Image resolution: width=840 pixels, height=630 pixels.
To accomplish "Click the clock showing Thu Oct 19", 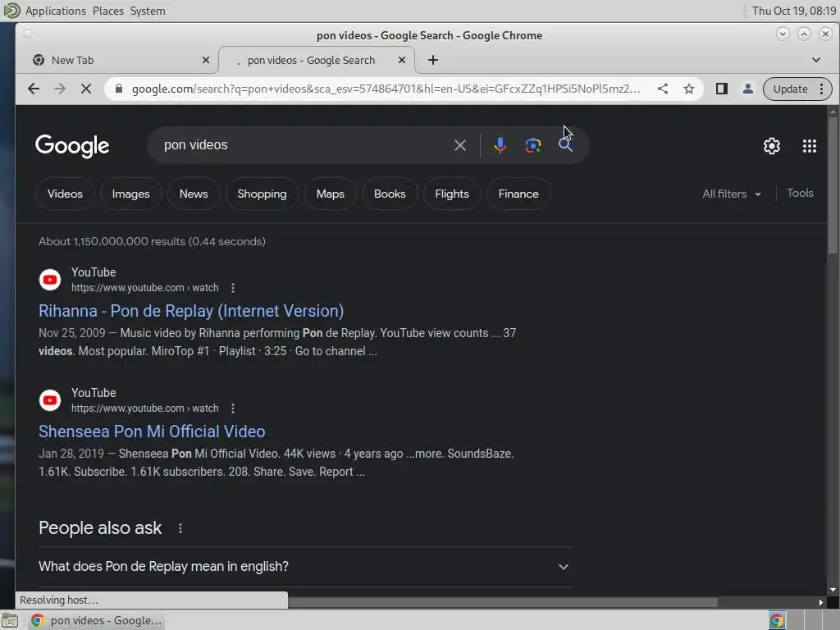I will coord(793,11).
